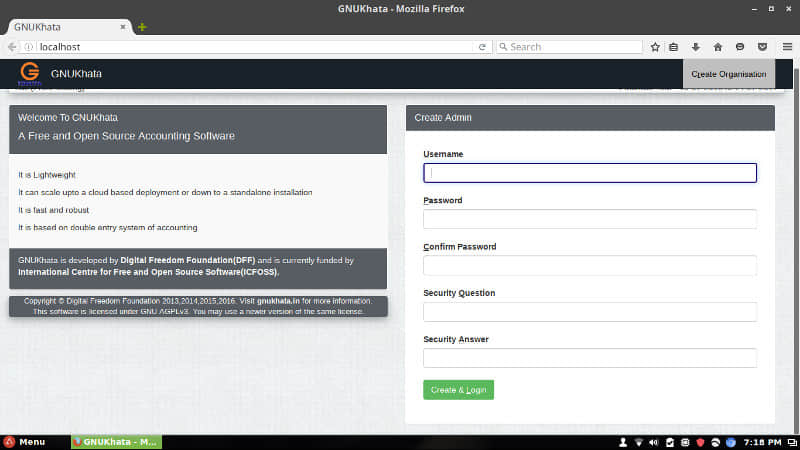Select the Confirm Password field
This screenshot has width=800, height=450.
590,265
